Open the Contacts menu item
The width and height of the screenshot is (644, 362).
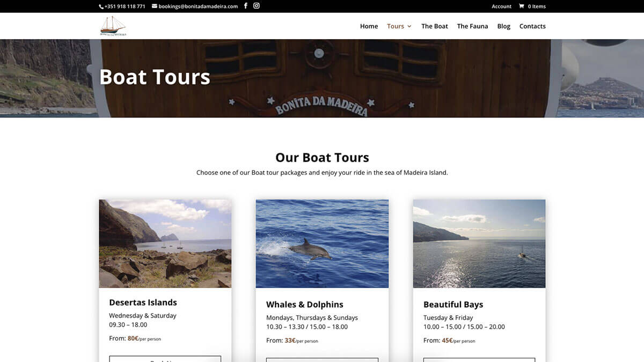(532, 26)
